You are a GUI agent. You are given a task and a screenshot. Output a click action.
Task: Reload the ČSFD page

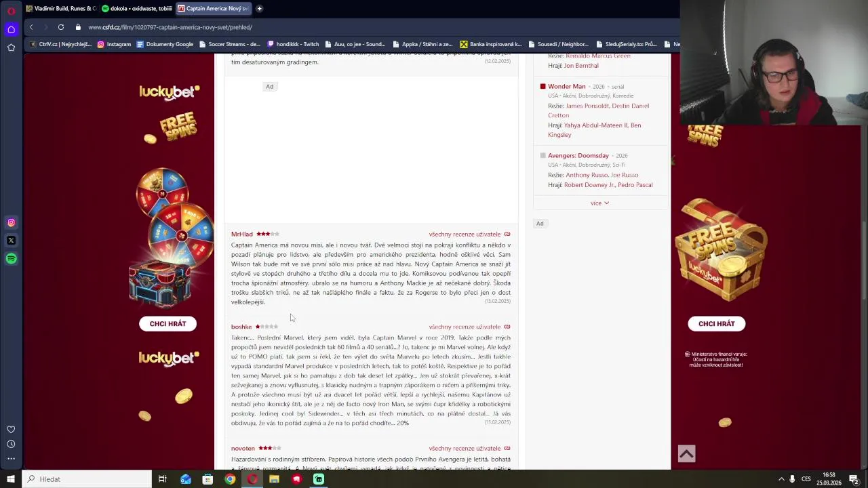pos(61,27)
